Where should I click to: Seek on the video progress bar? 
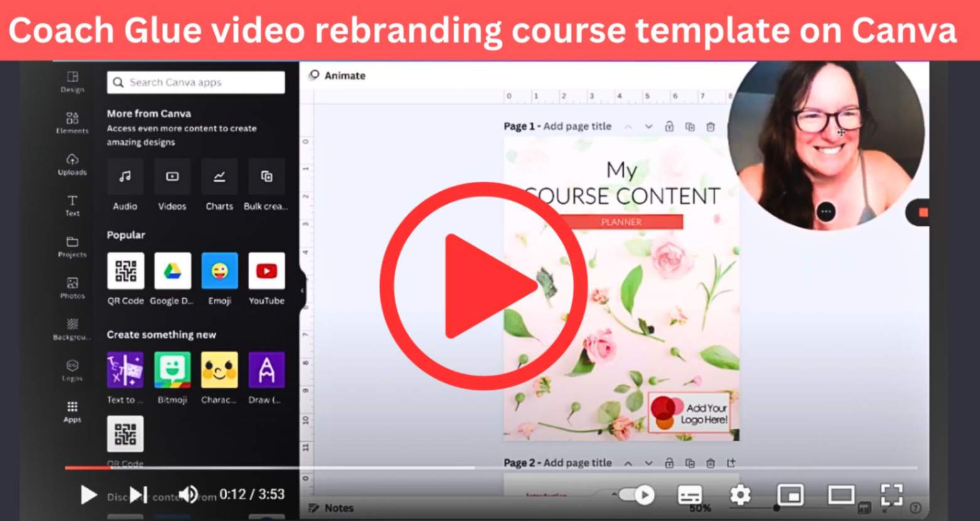point(491,468)
